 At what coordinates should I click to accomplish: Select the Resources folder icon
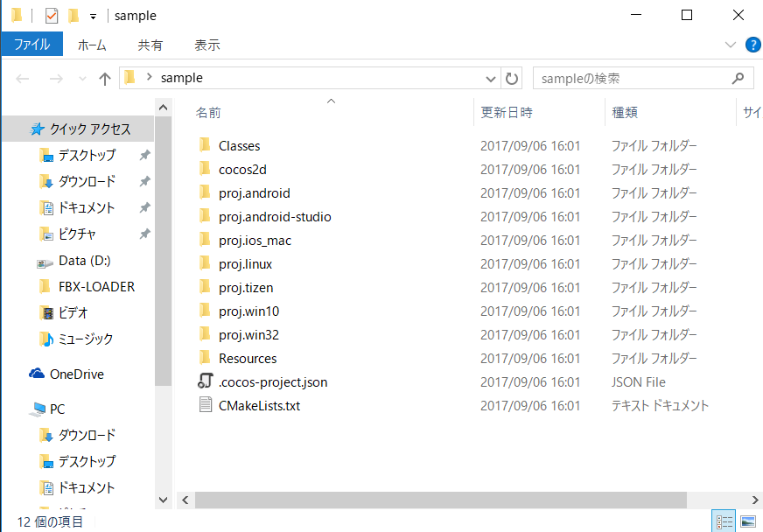click(205, 358)
